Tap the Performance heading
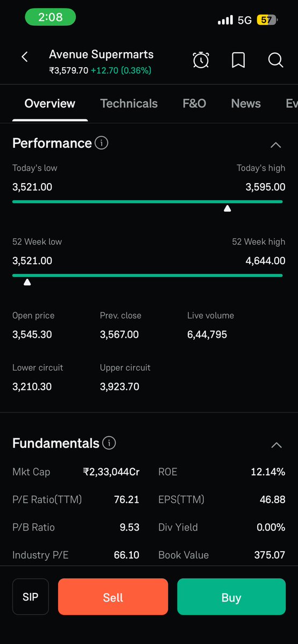The width and height of the screenshot is (298, 644). coord(52,143)
